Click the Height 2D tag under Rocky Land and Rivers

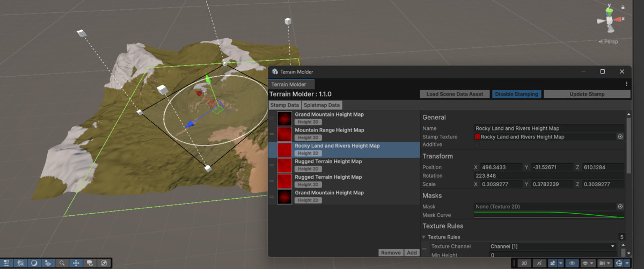pyautogui.click(x=309, y=154)
